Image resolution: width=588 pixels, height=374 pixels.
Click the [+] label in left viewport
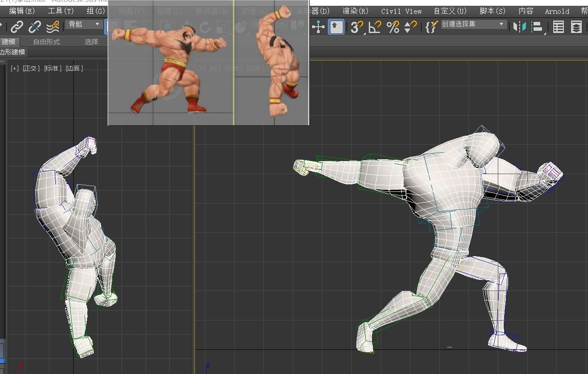(x=15, y=68)
